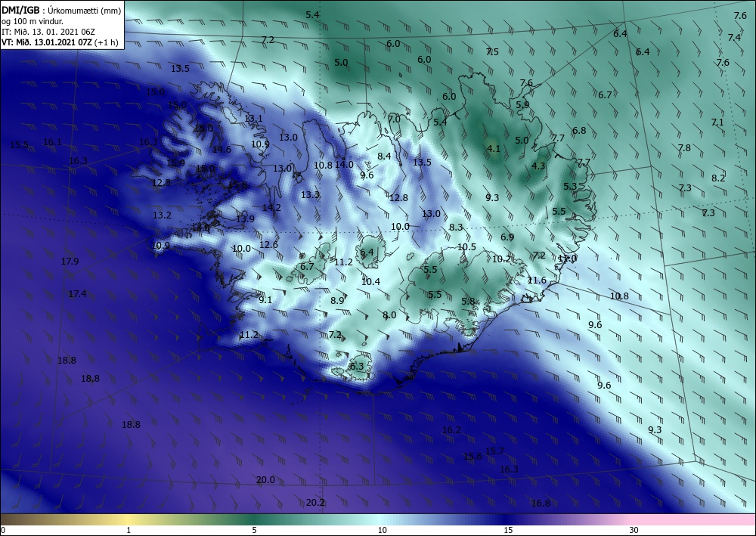Click the 10.4 value label
The image size is (756, 536).
370,282
